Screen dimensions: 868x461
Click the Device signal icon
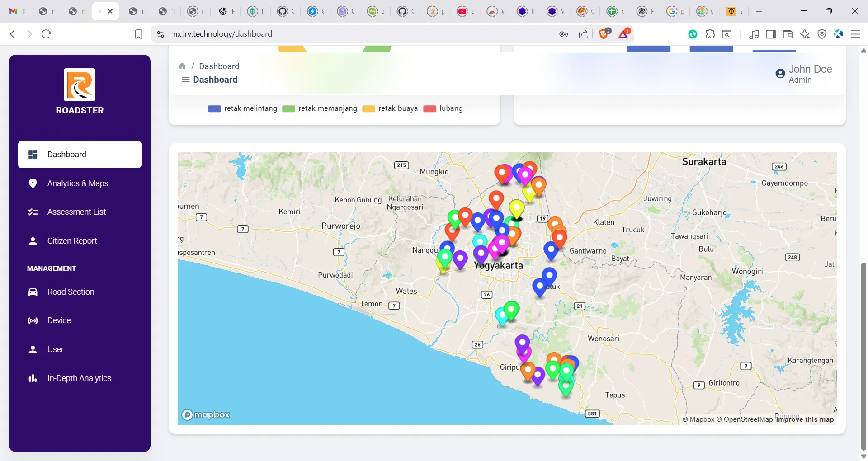pos(33,320)
